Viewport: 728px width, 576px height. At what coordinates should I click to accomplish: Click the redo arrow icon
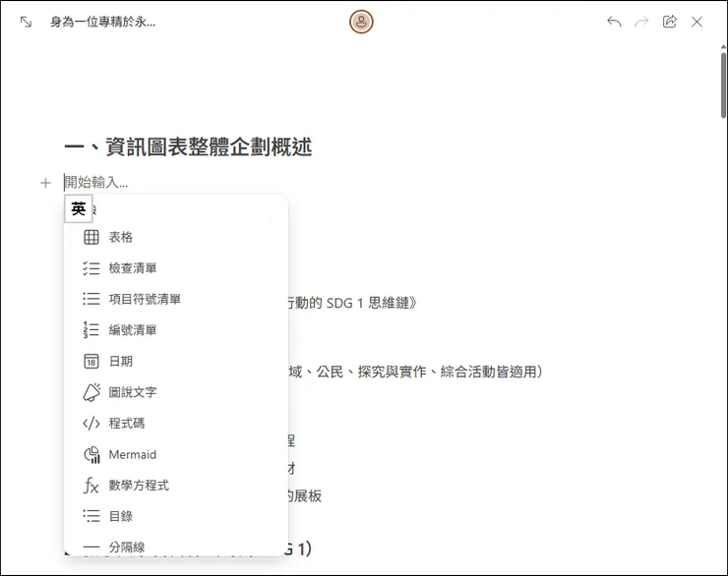coord(641,22)
